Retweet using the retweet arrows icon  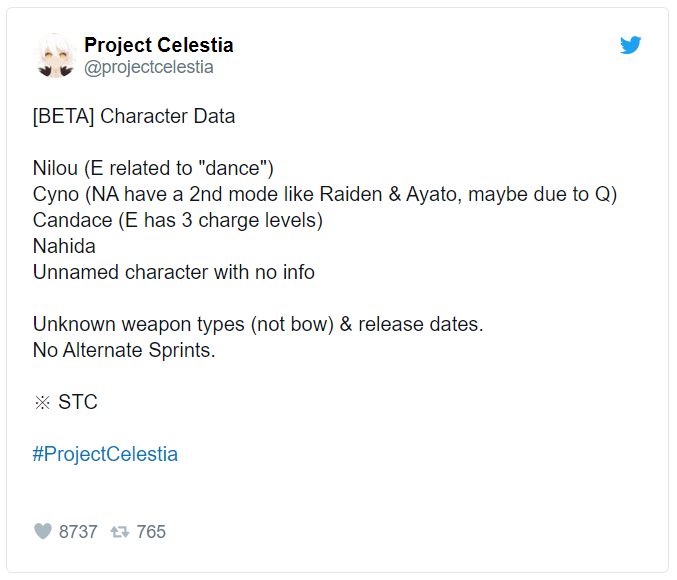[120, 532]
